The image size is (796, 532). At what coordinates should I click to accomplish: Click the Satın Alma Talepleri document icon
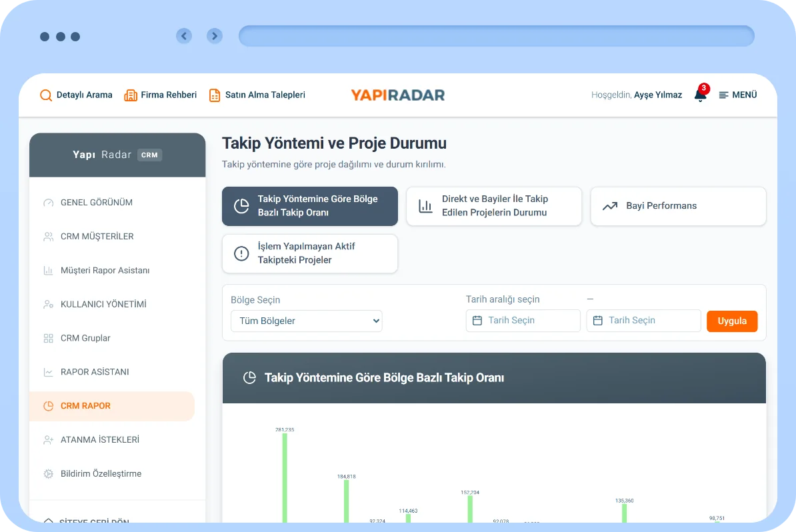click(x=215, y=95)
